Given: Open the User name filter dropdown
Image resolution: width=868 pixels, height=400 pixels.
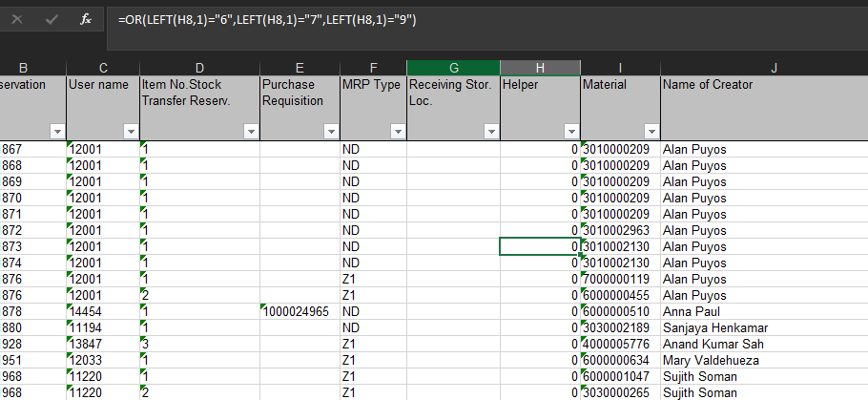Looking at the screenshot, I should point(131,132).
